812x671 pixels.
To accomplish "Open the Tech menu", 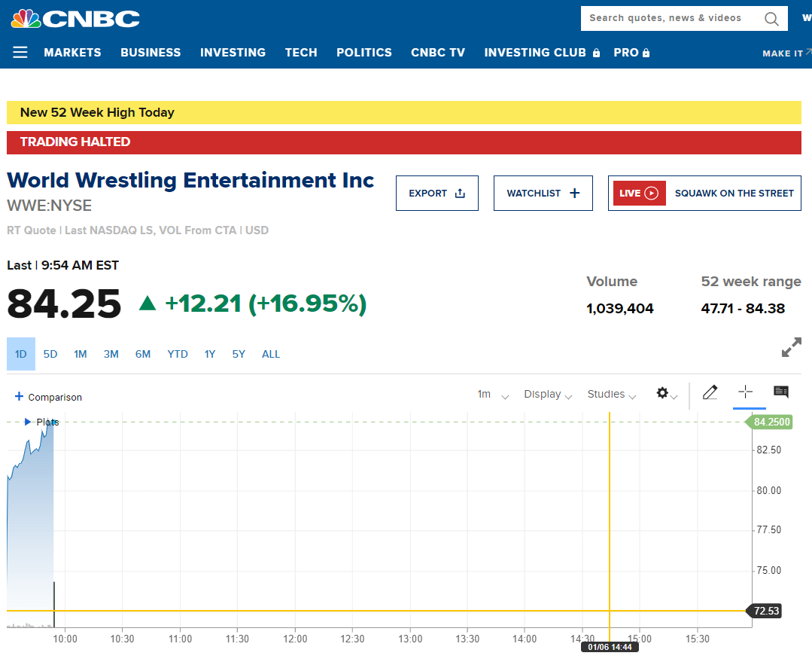I will (301, 52).
